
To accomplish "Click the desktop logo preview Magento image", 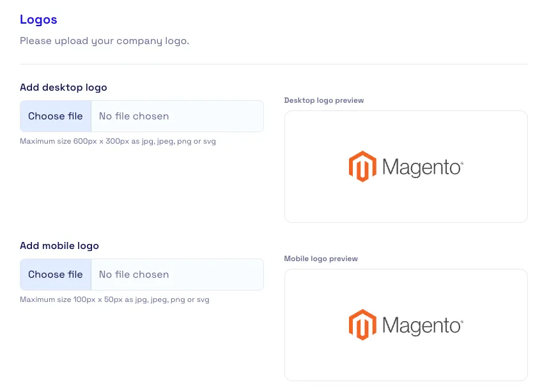I will (x=406, y=167).
